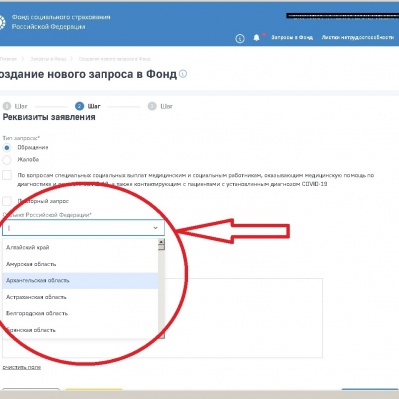Go to "Запросы в Фонд" breadcrumb link
399x399 pixels.
(x=48, y=59)
